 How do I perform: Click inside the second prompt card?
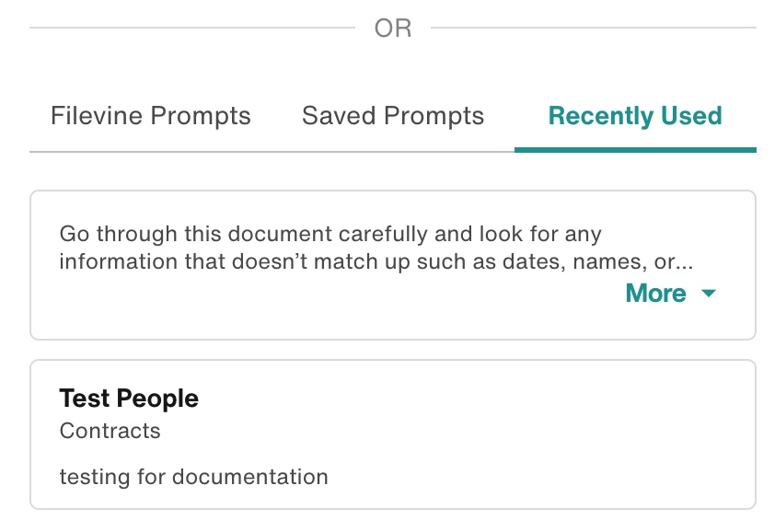tap(393, 433)
